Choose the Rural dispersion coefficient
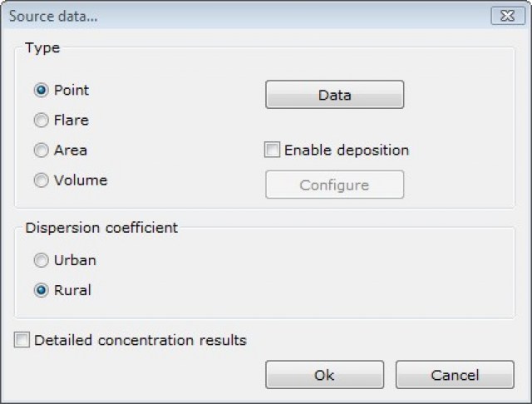The image size is (532, 404). pos(41,290)
